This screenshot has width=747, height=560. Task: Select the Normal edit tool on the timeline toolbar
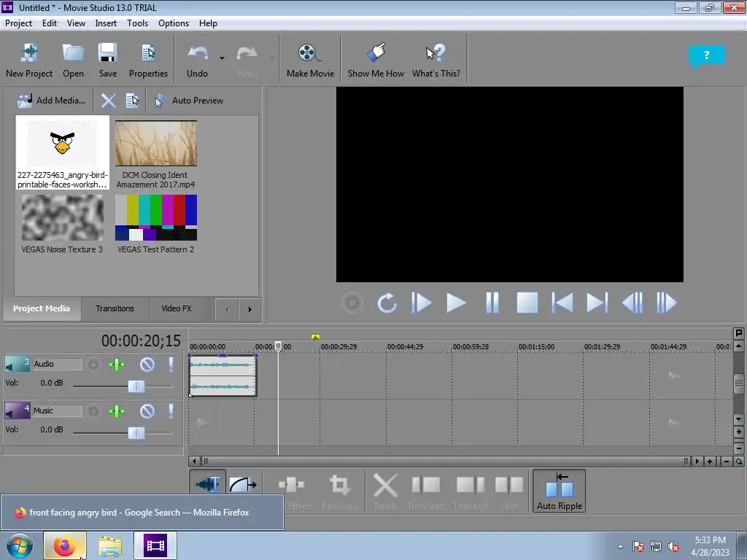(x=208, y=485)
